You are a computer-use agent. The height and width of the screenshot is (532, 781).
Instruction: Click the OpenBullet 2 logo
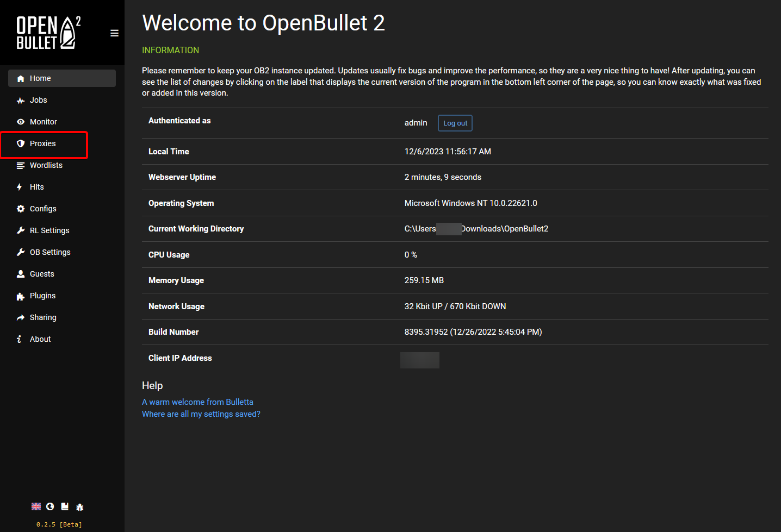click(x=48, y=33)
